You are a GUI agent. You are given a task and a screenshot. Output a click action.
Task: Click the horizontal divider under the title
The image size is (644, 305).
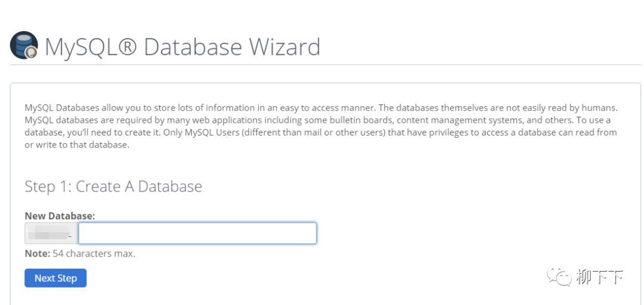coord(325,64)
